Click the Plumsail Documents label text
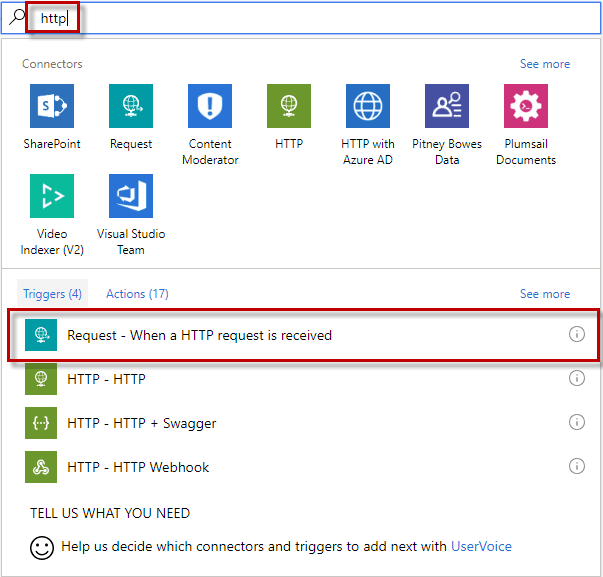Image resolution: width=603 pixels, height=577 pixels. pyautogui.click(x=526, y=152)
